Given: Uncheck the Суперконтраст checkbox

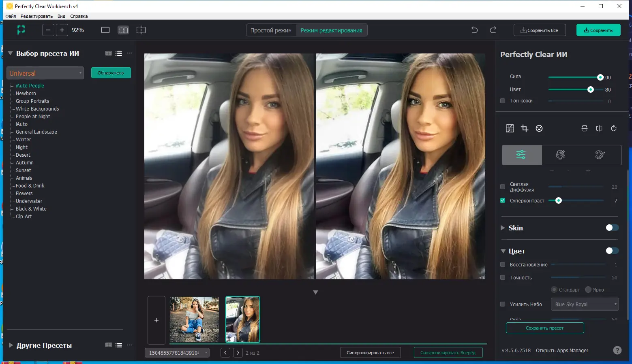Looking at the screenshot, I should (503, 200).
